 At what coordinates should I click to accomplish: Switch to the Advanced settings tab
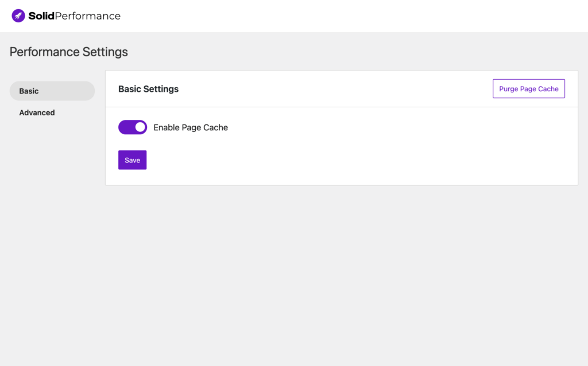point(37,113)
